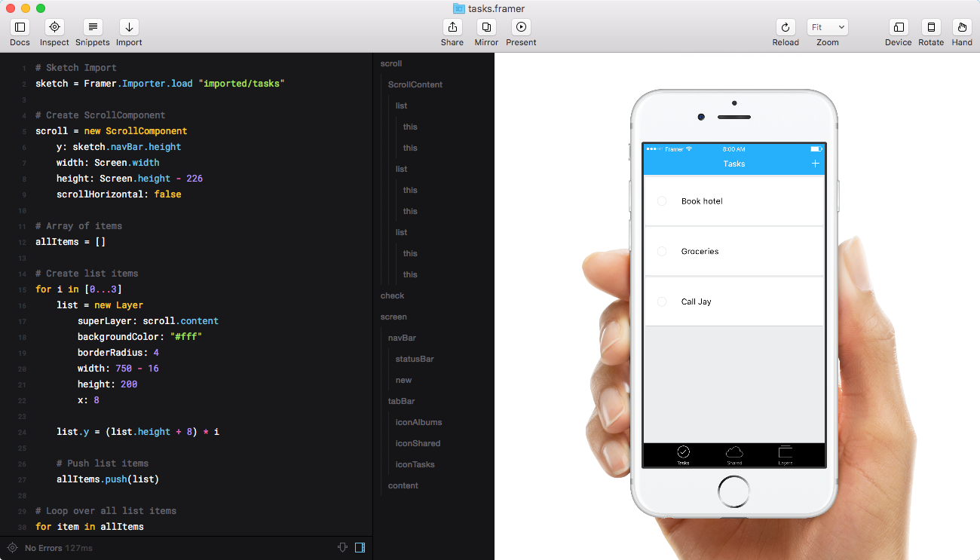Click the allItems.push(list) code line
This screenshot has width=980, height=560.
[108, 479]
